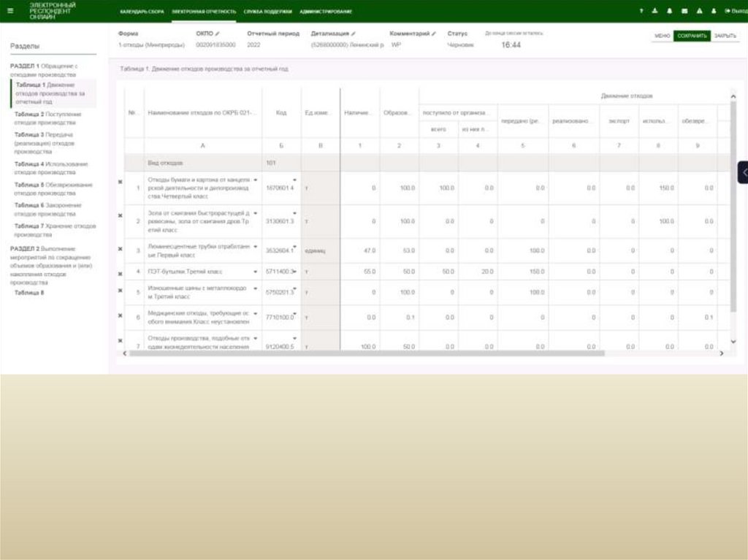Open code dropdown for 7710100.0
The width and height of the screenshot is (748, 560).
(x=294, y=313)
